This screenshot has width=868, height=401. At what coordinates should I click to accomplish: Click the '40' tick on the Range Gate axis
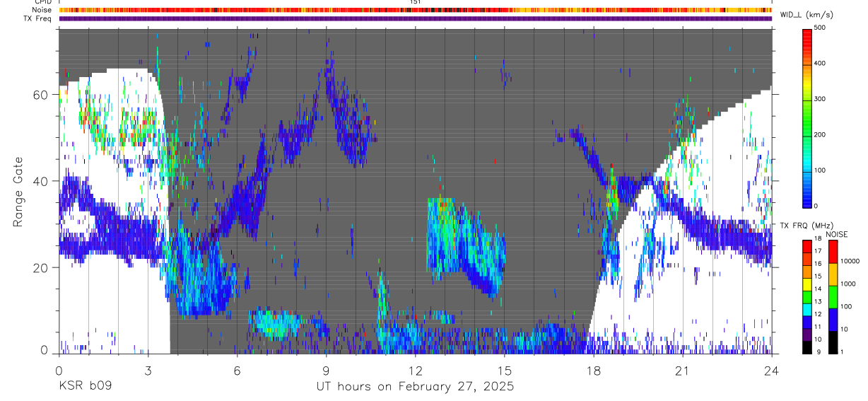click(41, 181)
